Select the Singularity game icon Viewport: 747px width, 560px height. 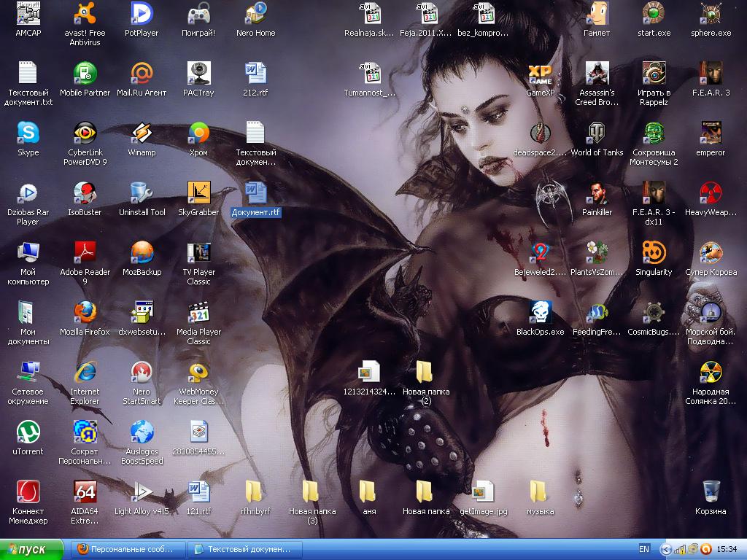click(654, 252)
